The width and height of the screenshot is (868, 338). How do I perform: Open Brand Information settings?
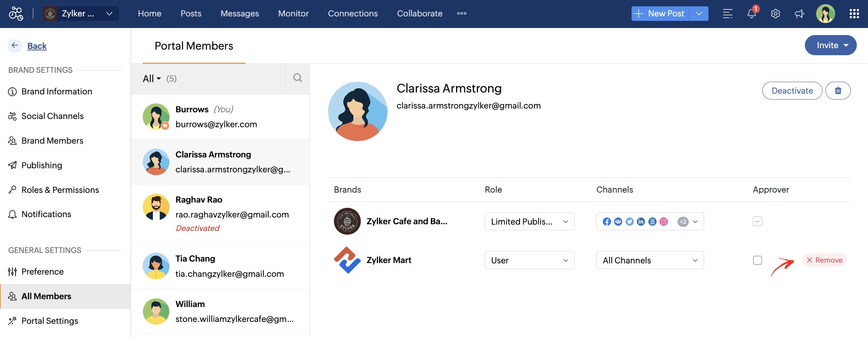pyautogui.click(x=57, y=91)
